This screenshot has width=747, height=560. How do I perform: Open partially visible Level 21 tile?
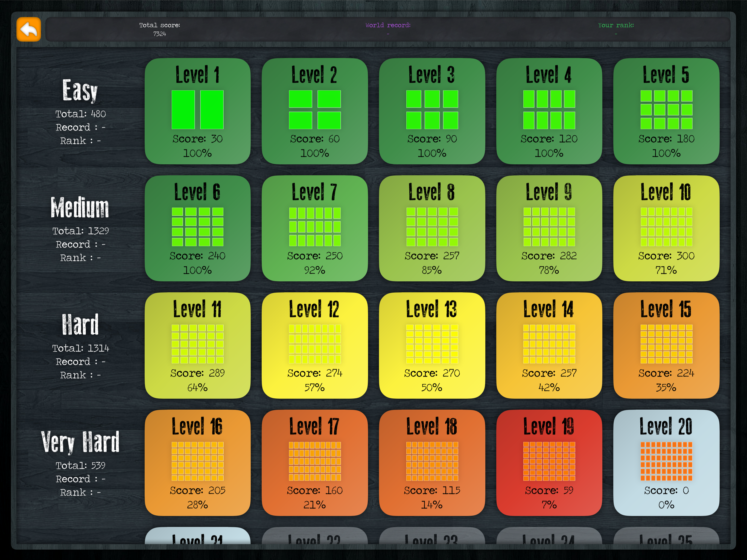[x=198, y=536]
